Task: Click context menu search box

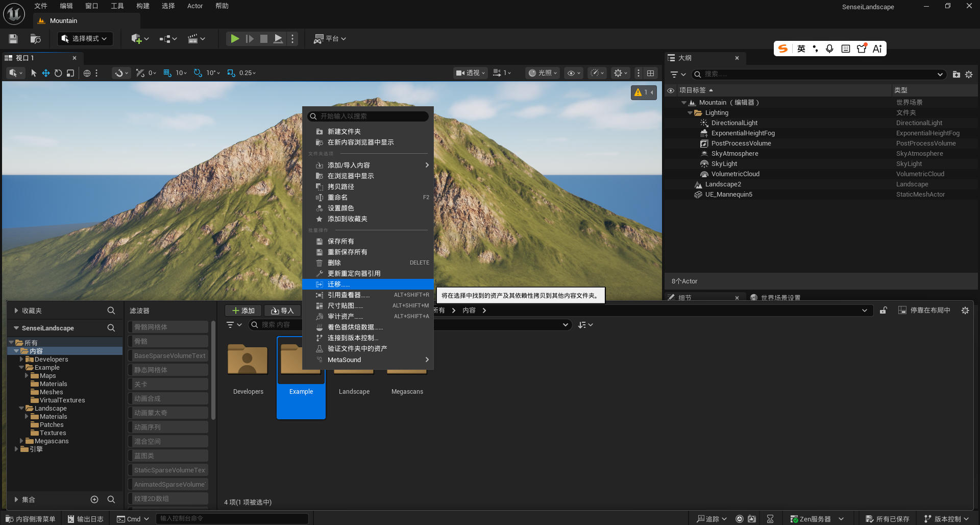Action: [368, 116]
